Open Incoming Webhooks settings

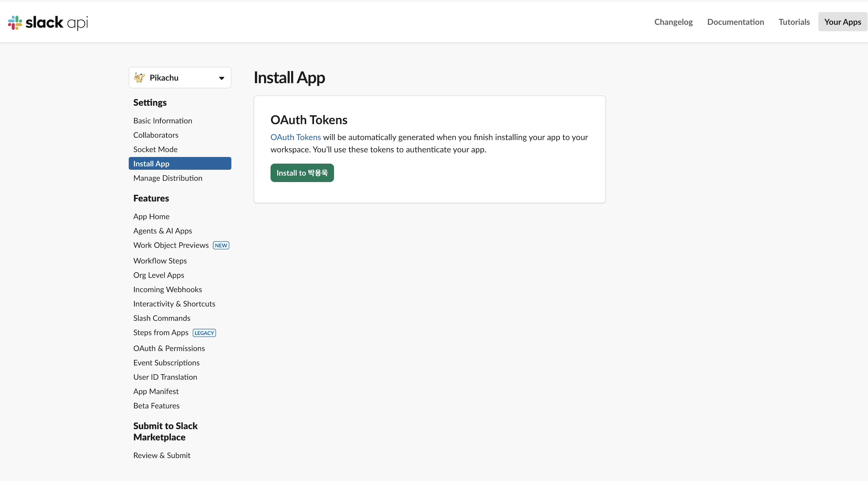[167, 289]
